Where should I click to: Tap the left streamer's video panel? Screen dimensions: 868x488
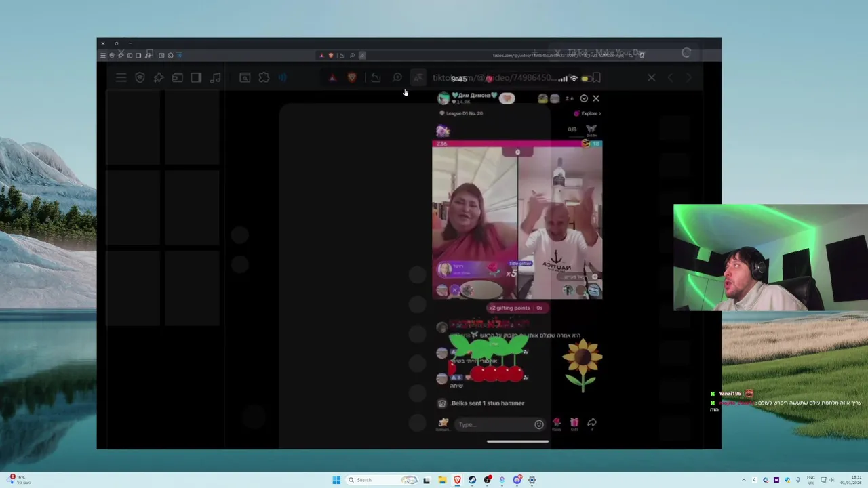point(475,223)
